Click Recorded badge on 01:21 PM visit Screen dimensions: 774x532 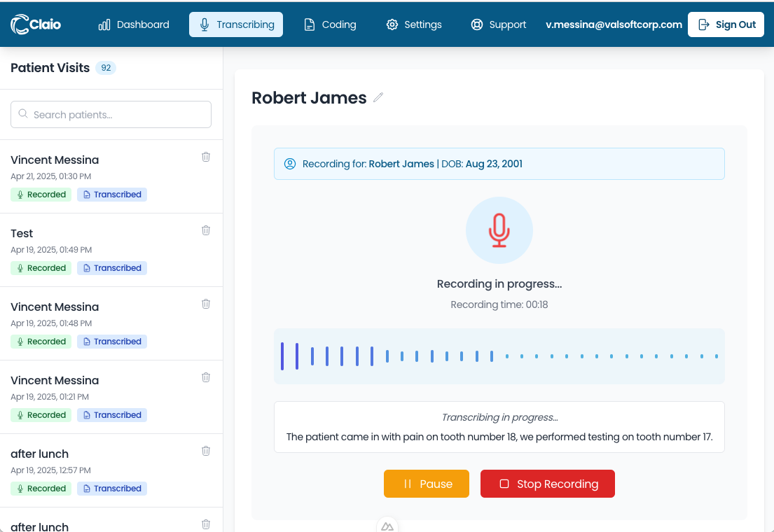coord(41,415)
